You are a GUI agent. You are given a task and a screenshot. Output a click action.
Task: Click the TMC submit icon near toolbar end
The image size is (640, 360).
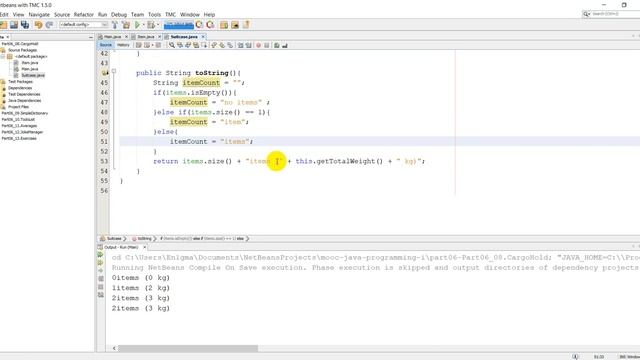tap(246, 25)
